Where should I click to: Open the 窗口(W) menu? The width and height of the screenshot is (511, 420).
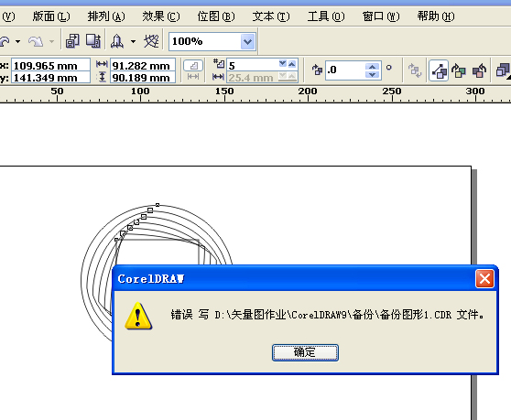tap(381, 16)
